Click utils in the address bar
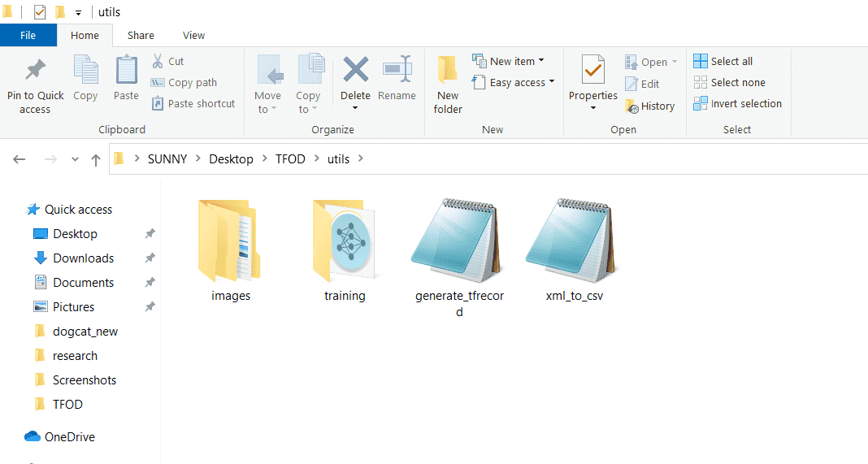The height and width of the screenshot is (464, 868). [x=338, y=159]
